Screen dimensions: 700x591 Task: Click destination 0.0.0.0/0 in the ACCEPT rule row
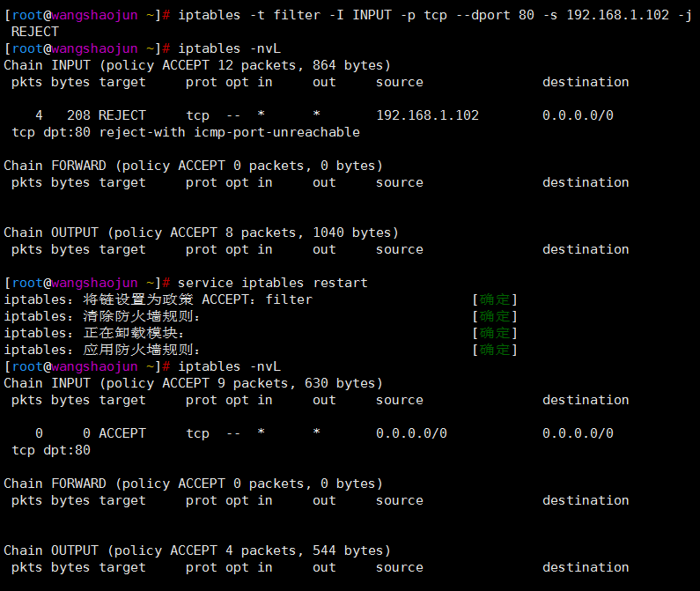point(578,433)
